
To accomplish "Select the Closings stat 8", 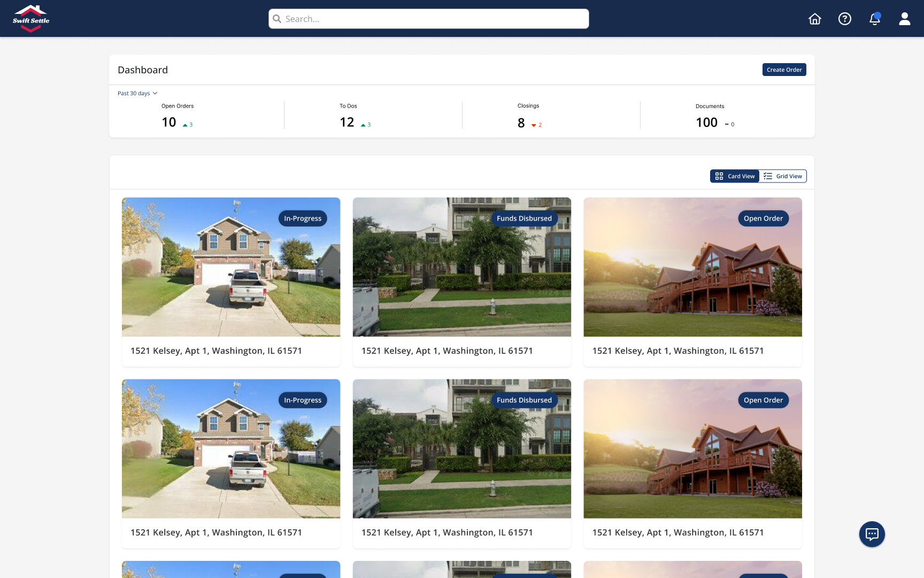I will point(521,123).
